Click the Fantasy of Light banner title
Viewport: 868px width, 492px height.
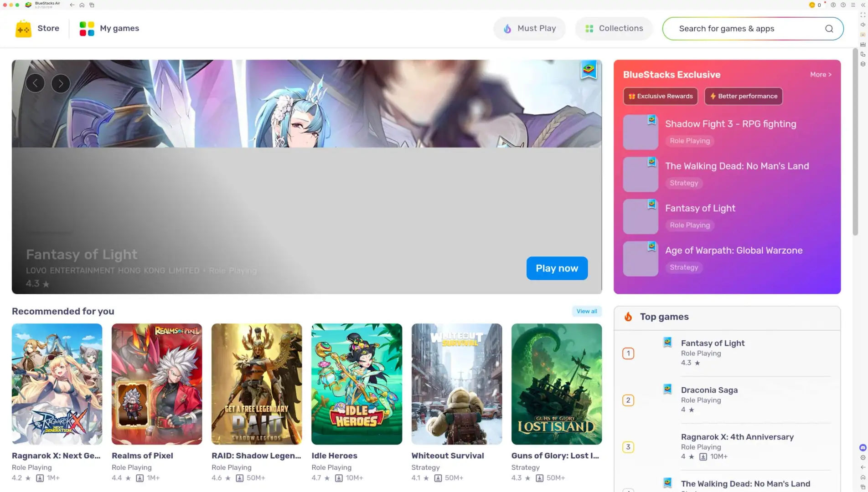[82, 254]
